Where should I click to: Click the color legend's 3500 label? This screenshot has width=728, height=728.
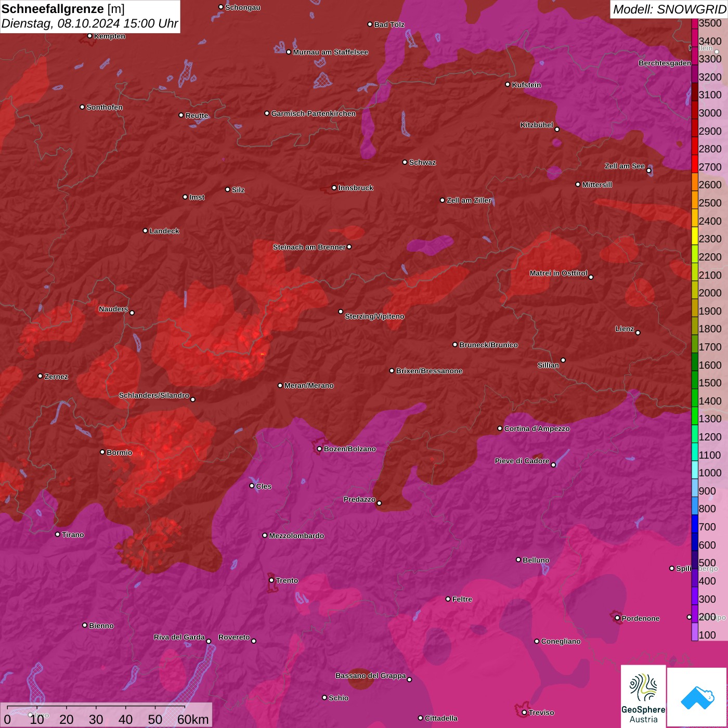click(x=710, y=23)
